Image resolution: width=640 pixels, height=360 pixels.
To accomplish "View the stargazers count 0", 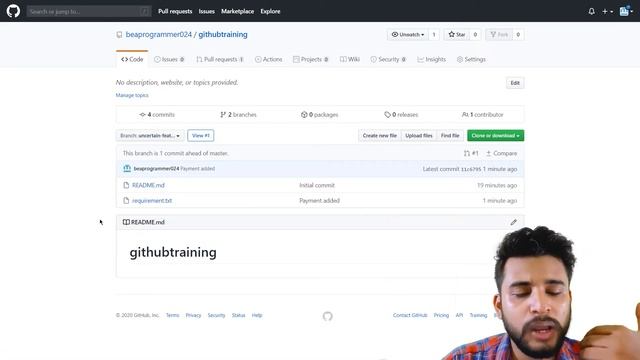I will 475,35.
